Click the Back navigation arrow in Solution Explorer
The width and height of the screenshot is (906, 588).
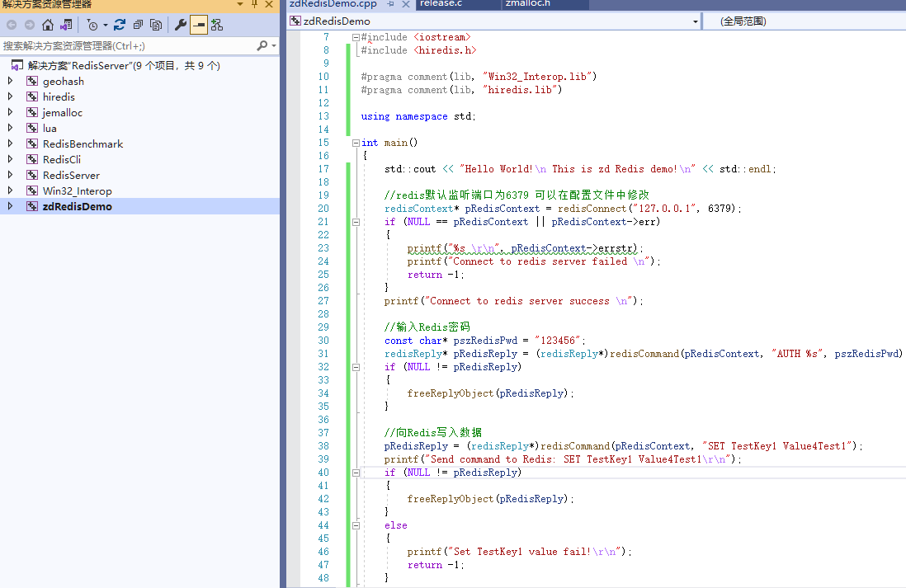pyautogui.click(x=12, y=25)
